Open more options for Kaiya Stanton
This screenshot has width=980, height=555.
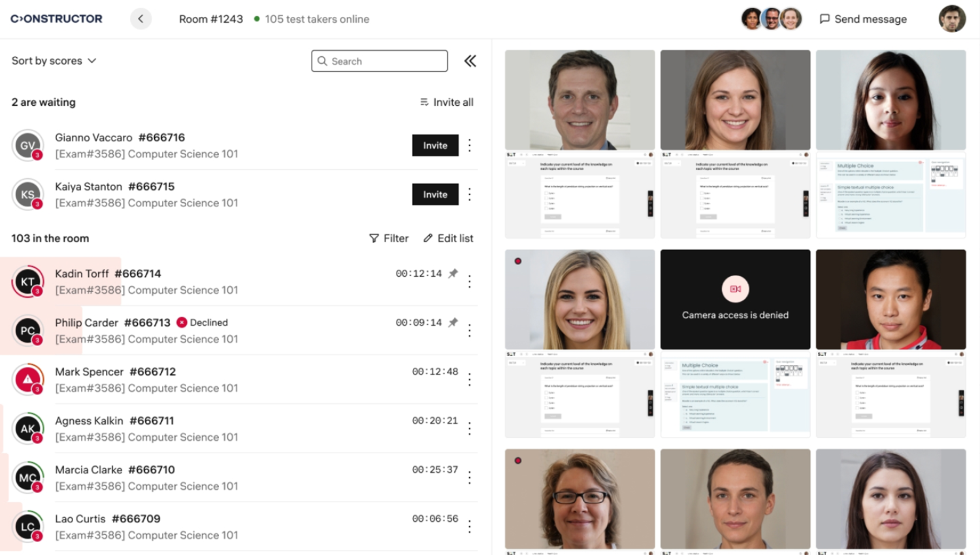point(470,195)
